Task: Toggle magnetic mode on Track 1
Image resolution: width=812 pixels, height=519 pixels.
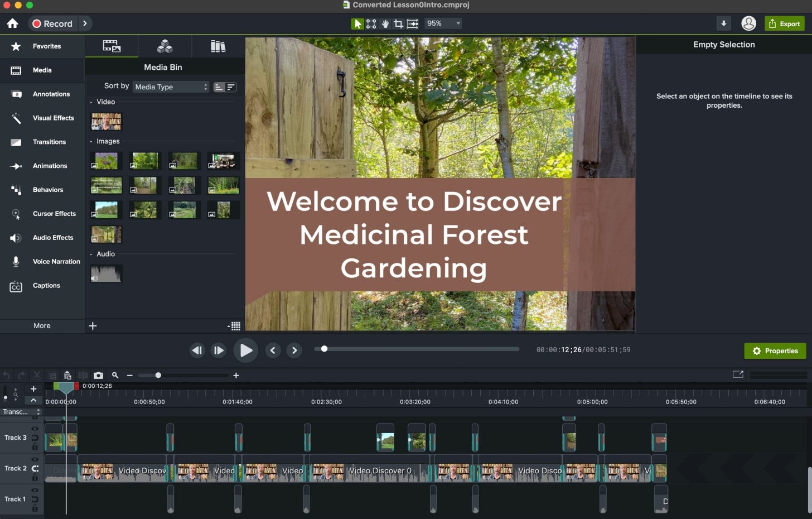Action: tap(35, 499)
